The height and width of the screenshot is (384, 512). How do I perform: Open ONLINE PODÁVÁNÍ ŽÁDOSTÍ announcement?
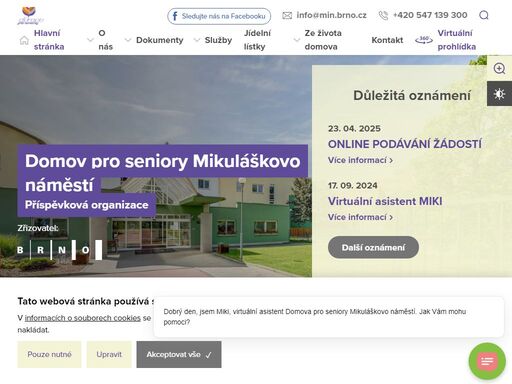405,144
